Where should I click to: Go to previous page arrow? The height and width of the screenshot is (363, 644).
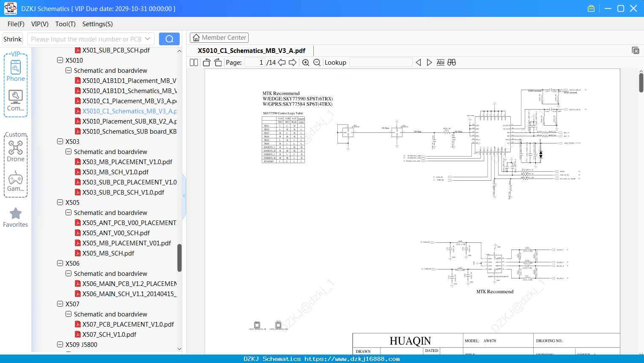(282, 63)
